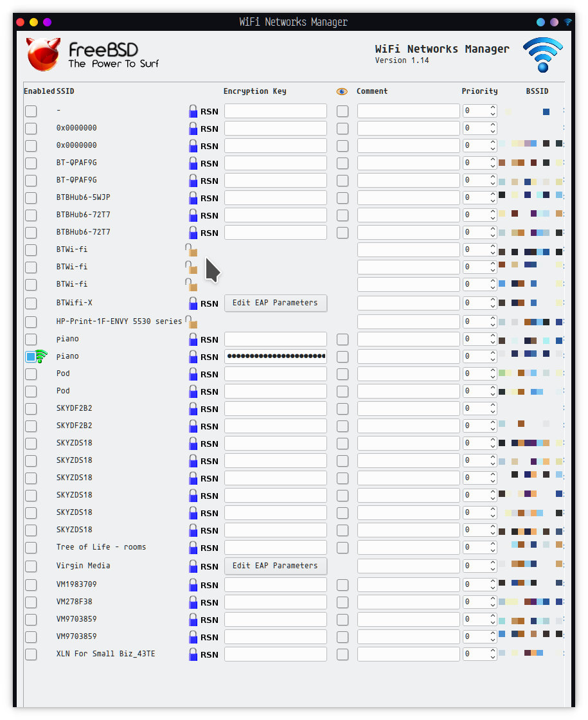Click the green WiFi icon beside enabled piano
This screenshot has width=588, height=720.
(x=42, y=356)
